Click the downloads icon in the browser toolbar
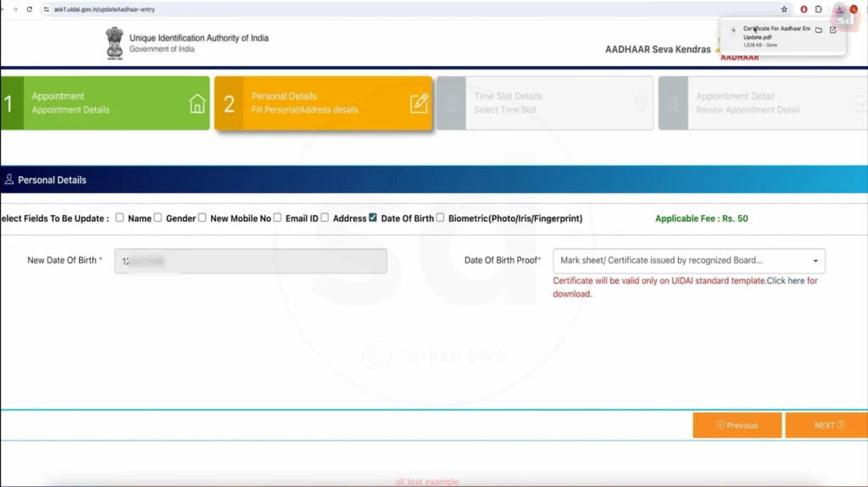Screen dimensions: 868x487 click(839, 9)
